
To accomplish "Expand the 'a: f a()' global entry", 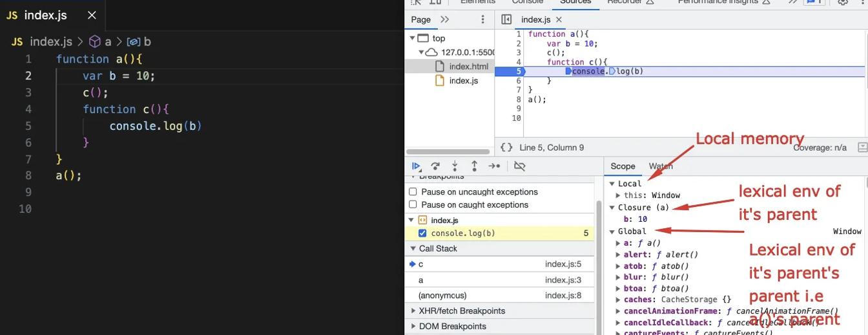I will [x=619, y=243].
